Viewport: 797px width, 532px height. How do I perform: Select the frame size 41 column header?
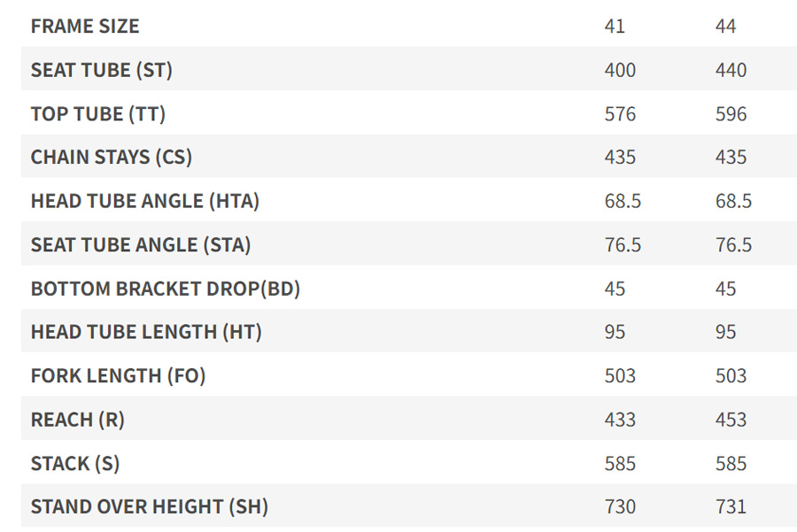pos(615,27)
